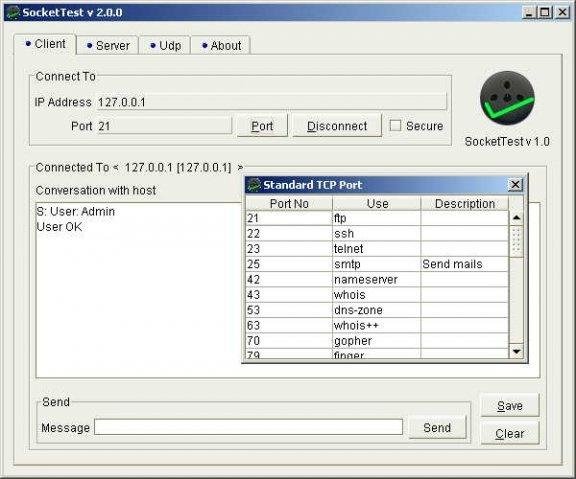
Task: Select the port 22 ssh row
Action: click(377, 234)
